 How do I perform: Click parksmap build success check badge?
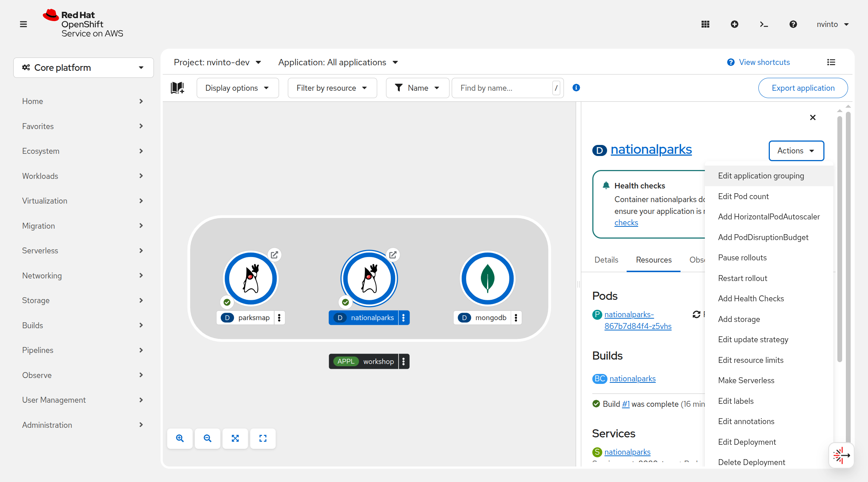(227, 302)
